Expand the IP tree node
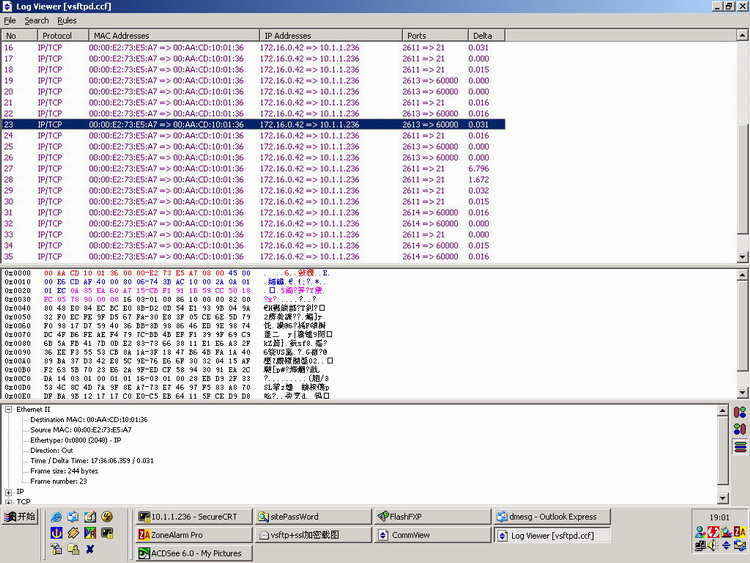This screenshot has width=750, height=563. click(x=8, y=492)
